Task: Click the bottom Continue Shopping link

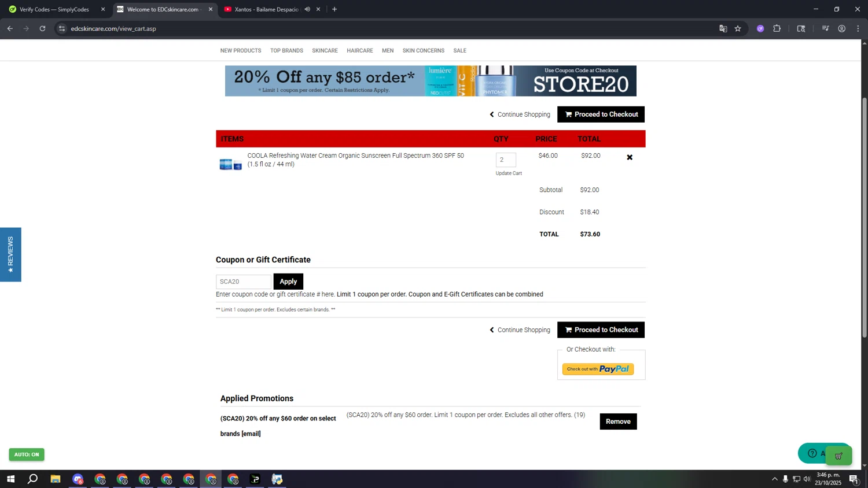Action: coord(520,330)
